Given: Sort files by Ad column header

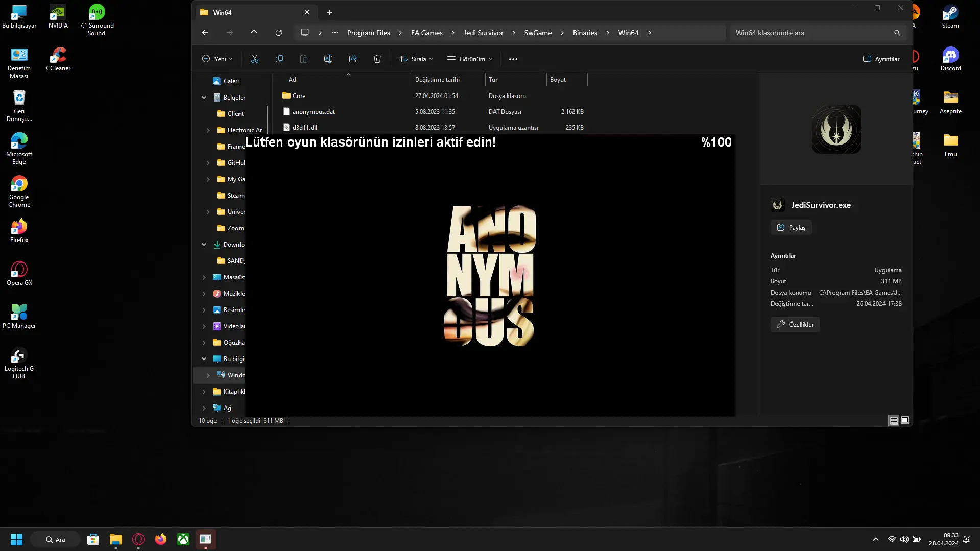Looking at the screenshot, I should [x=347, y=80].
